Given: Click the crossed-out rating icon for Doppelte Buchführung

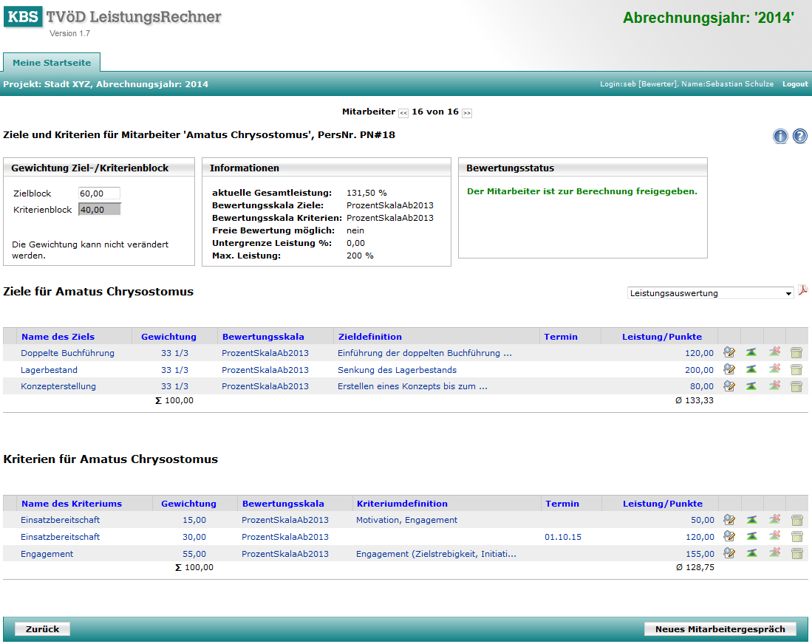Looking at the screenshot, I should click(775, 352).
